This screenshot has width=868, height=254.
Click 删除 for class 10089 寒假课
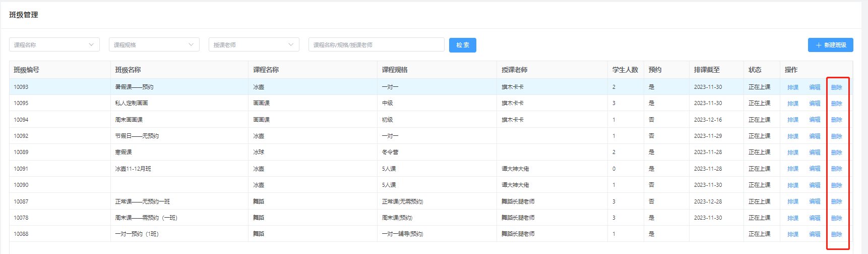(x=836, y=153)
